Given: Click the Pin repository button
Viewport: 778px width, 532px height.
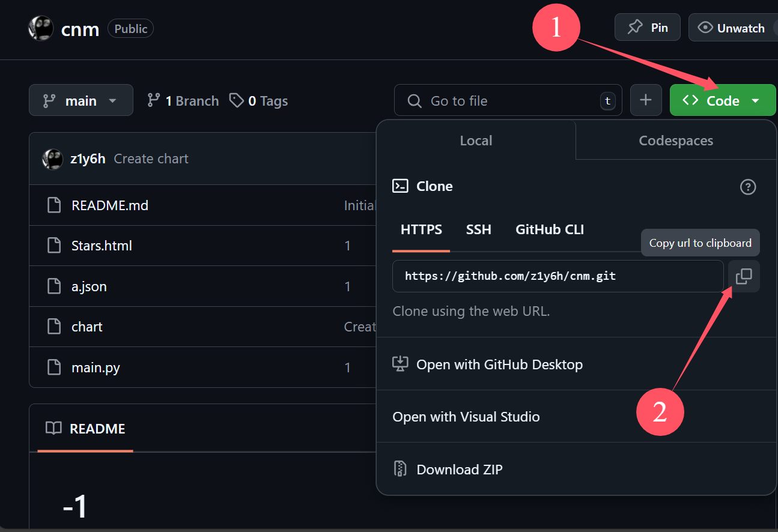Looking at the screenshot, I should (x=648, y=28).
